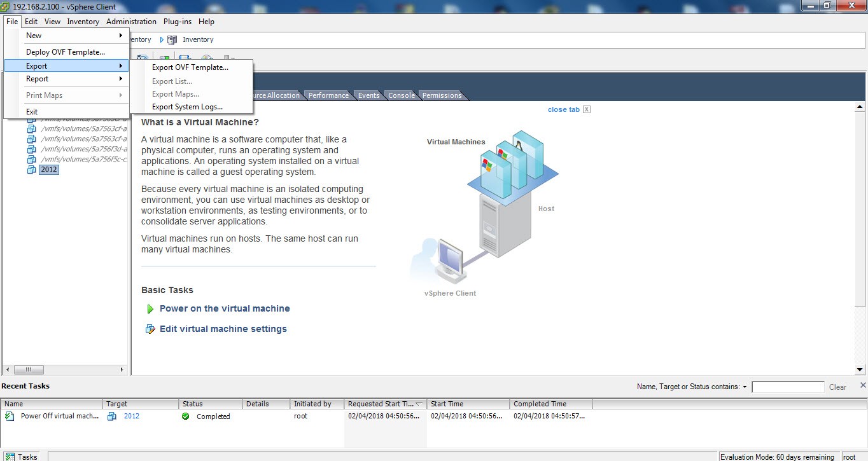Click the VM icon next to 2012 in tree

coord(32,170)
